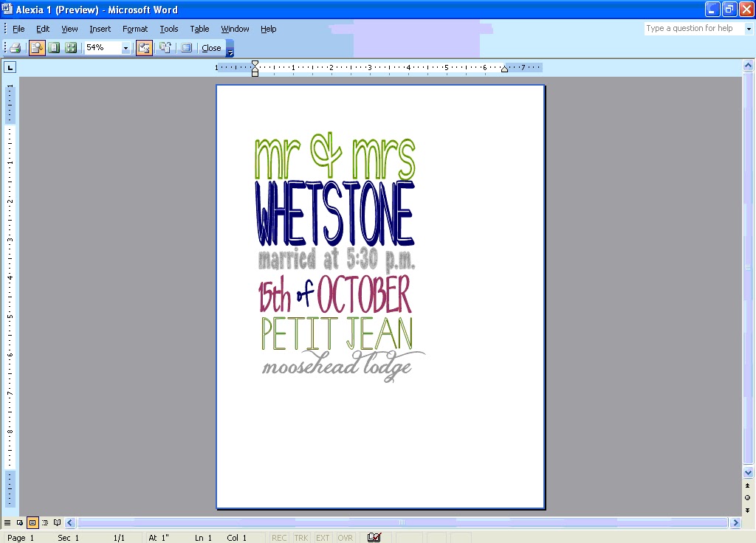Open the toolbar options chevron
Image resolution: width=756 pixels, height=543 pixels.
click(x=230, y=52)
